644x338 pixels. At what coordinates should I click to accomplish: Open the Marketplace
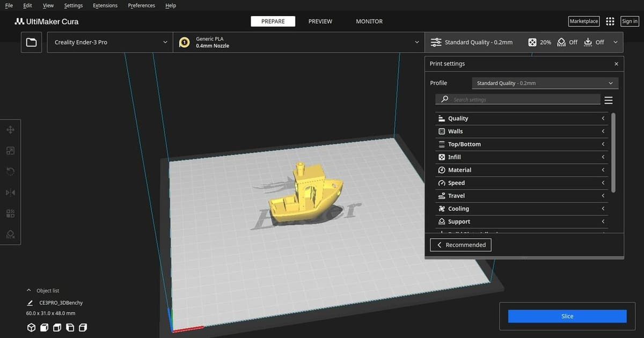click(584, 21)
